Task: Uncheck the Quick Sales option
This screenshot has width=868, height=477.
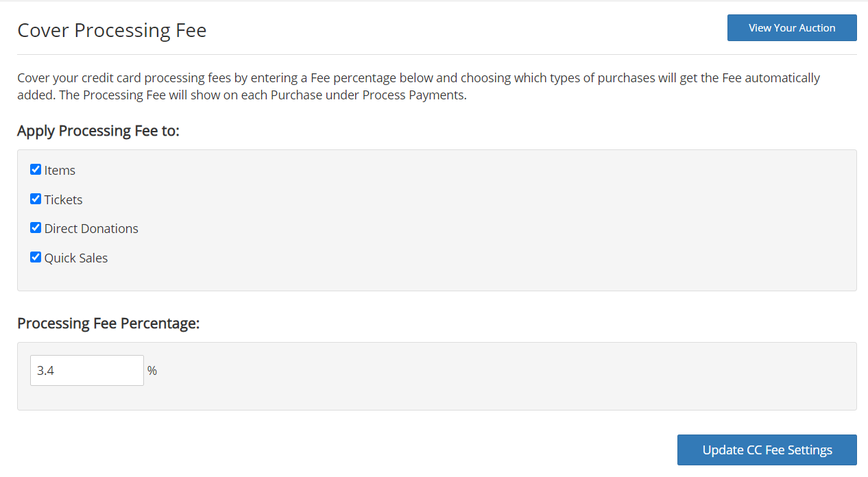Action: [x=35, y=257]
